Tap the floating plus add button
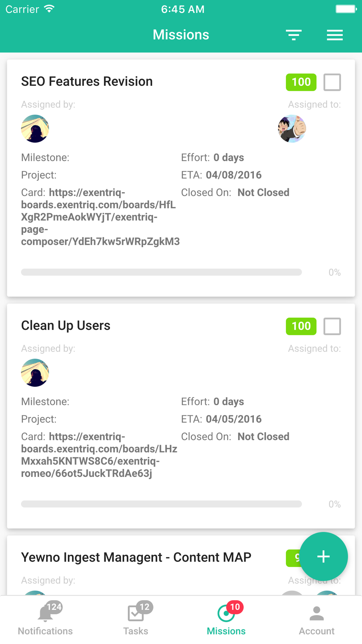This screenshot has height=644, width=362. pos(324,556)
